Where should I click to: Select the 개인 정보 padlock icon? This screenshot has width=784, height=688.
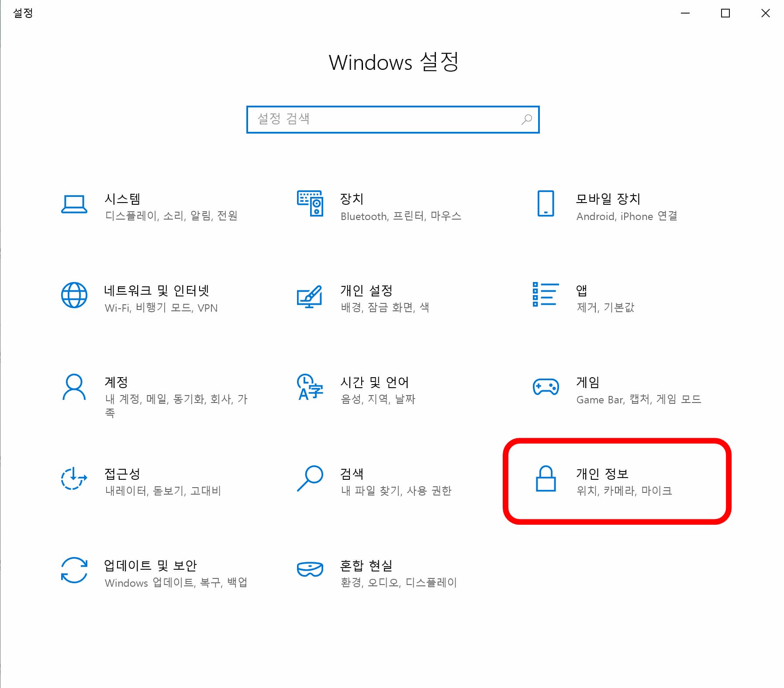[x=545, y=479]
